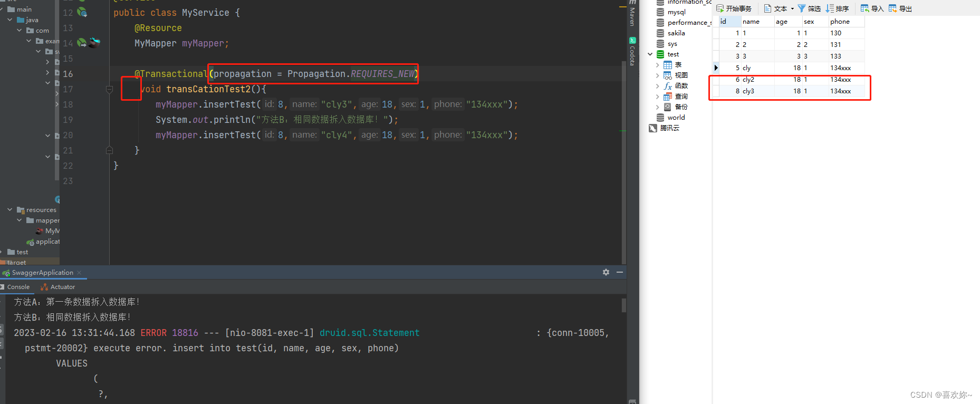Click the age column header

(788, 22)
